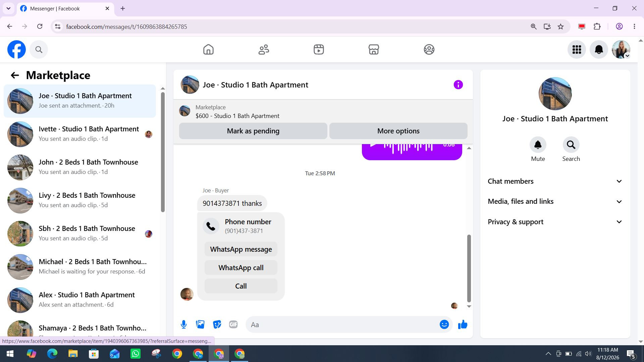Open Joe's Studio 1 Bath Apartment chat

pyautogui.click(x=80, y=101)
